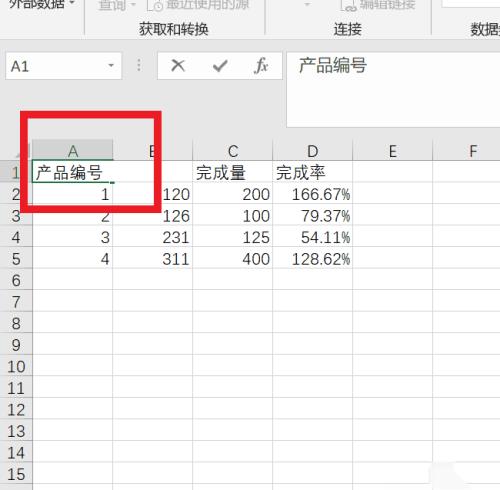
Task: Open the 外部数据 dropdown in ribbon
Action: (x=42, y=3)
